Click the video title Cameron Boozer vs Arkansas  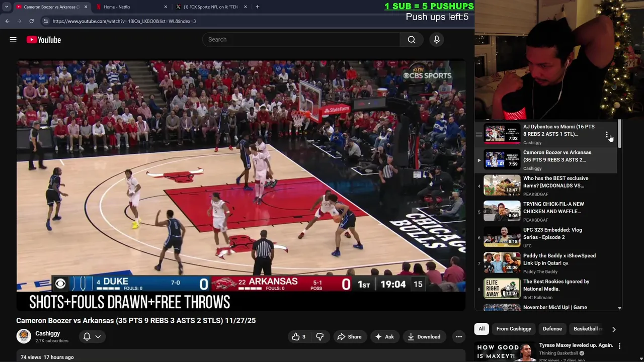136,320
